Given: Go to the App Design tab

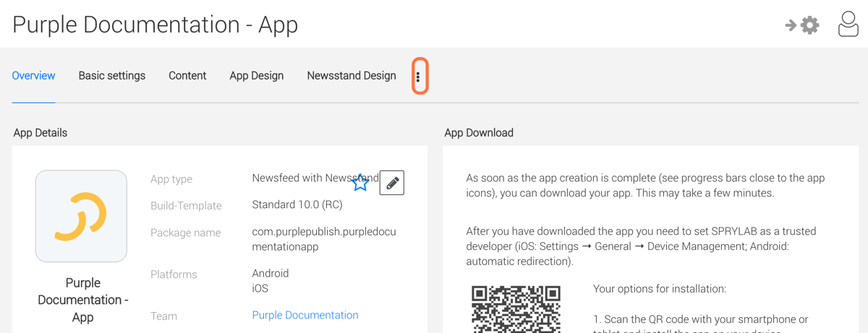Looking at the screenshot, I should (x=257, y=75).
